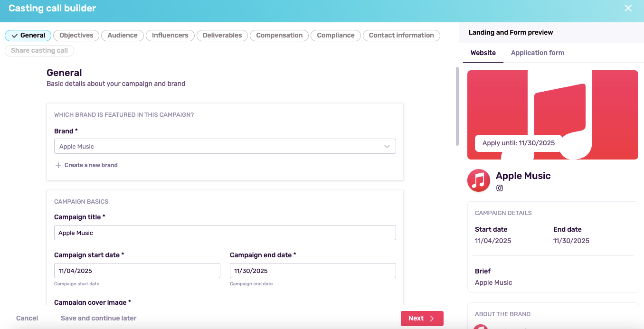Click the arrow icon in Next button
Screen dimensions: 644x329
[432, 319]
